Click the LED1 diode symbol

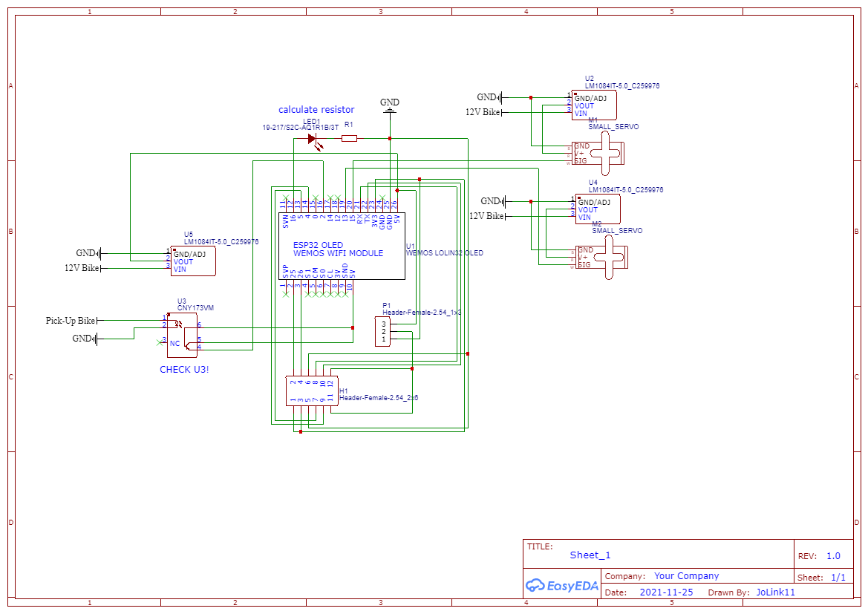(313, 138)
